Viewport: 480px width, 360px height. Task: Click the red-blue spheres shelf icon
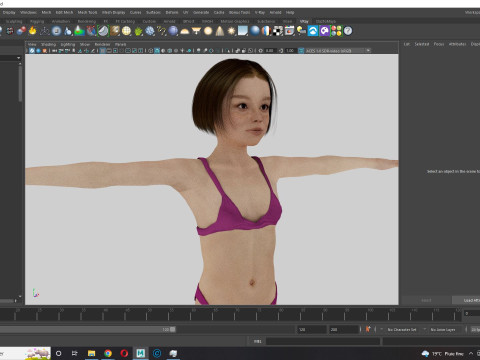[21, 31]
